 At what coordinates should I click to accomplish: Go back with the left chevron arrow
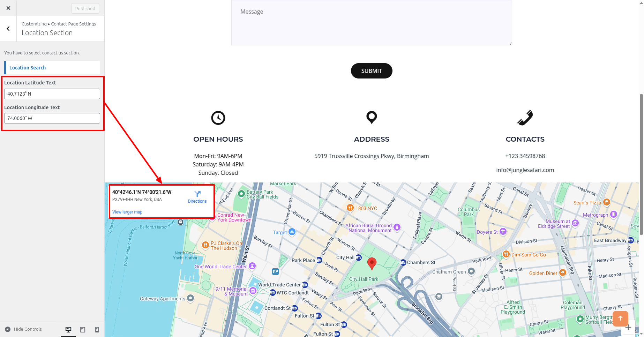8,29
